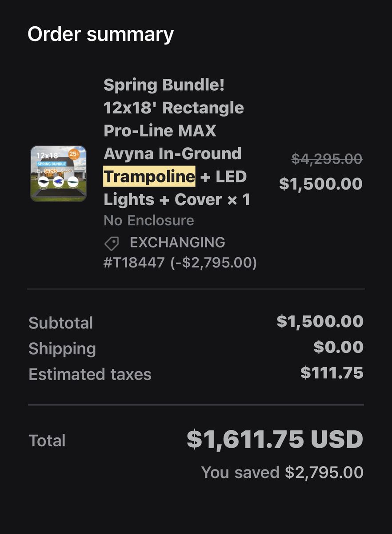The image size is (392, 534).
Task: Select the $0.00 shipping amount
Action: [x=339, y=347]
